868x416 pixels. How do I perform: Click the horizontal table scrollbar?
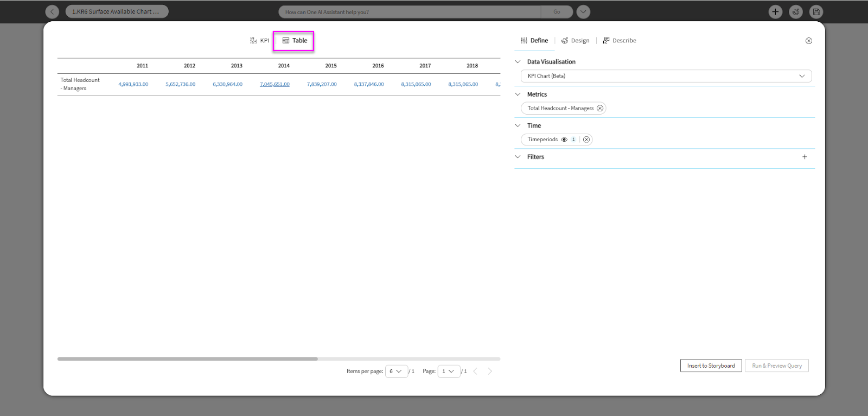[x=187, y=359]
